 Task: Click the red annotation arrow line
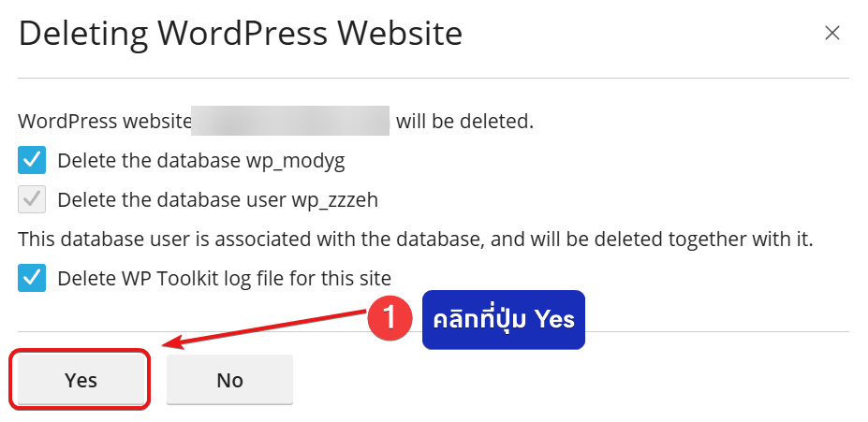(x=272, y=331)
